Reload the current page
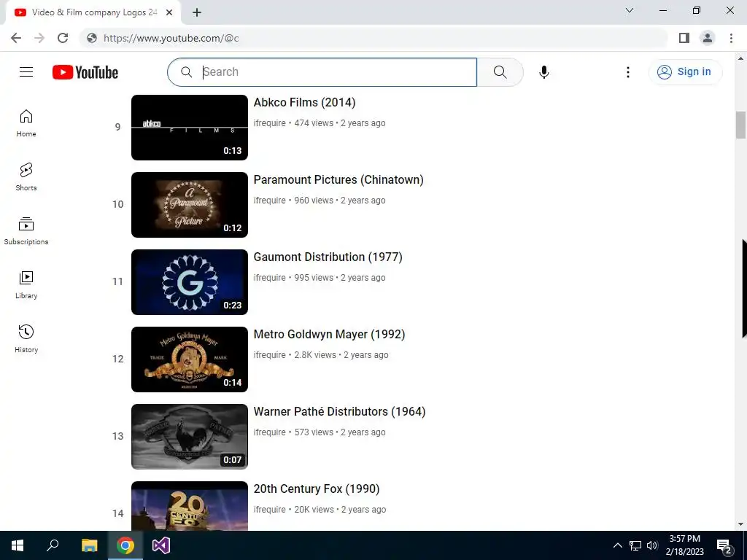 [63, 38]
